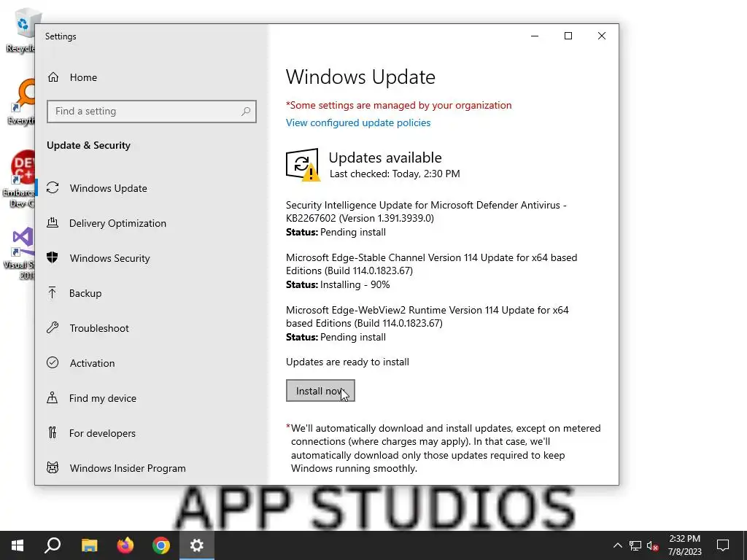Show hidden system tray icons

(x=617, y=545)
